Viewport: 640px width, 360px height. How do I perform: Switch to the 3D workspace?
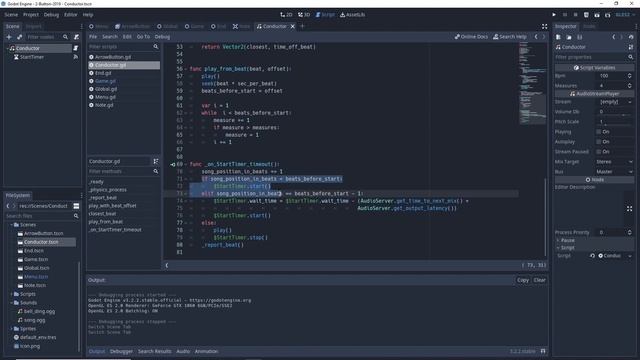(x=304, y=15)
